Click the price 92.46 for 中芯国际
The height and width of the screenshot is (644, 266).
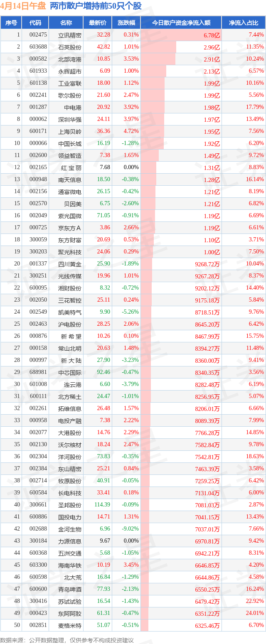click(x=103, y=372)
